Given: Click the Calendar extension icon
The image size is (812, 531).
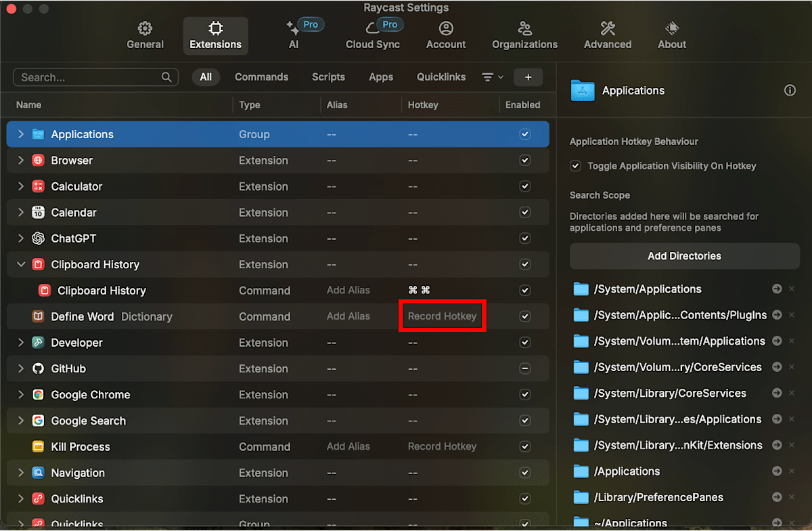Looking at the screenshot, I should (38, 213).
